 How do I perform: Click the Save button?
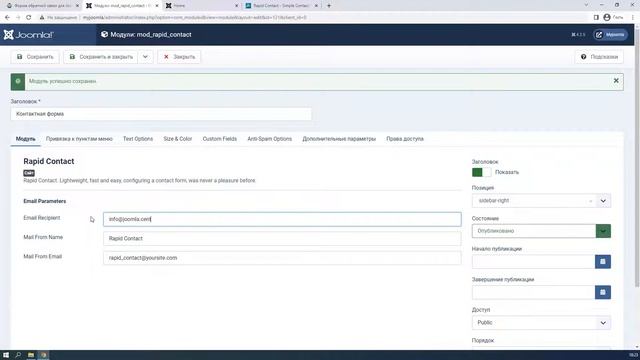click(x=35, y=57)
